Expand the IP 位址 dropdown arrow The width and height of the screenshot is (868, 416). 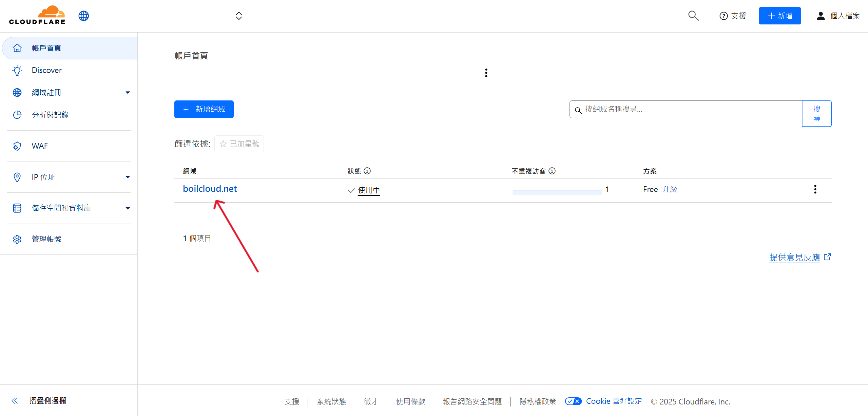click(x=128, y=177)
